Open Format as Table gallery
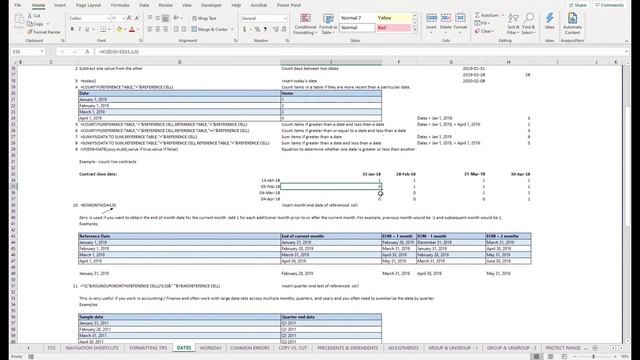 tap(328, 24)
